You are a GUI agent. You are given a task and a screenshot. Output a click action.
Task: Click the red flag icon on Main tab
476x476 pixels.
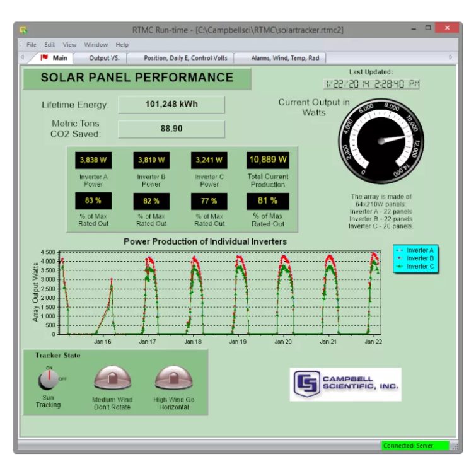[44, 58]
